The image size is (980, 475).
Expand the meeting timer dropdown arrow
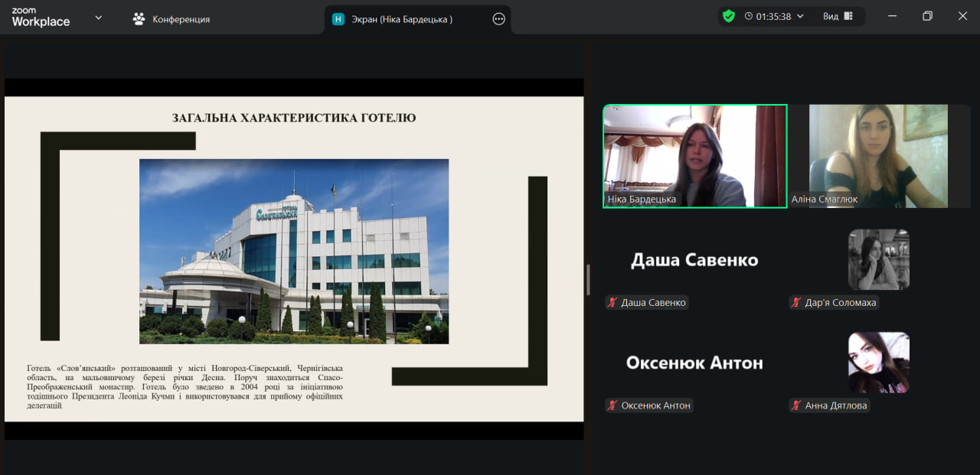(801, 16)
